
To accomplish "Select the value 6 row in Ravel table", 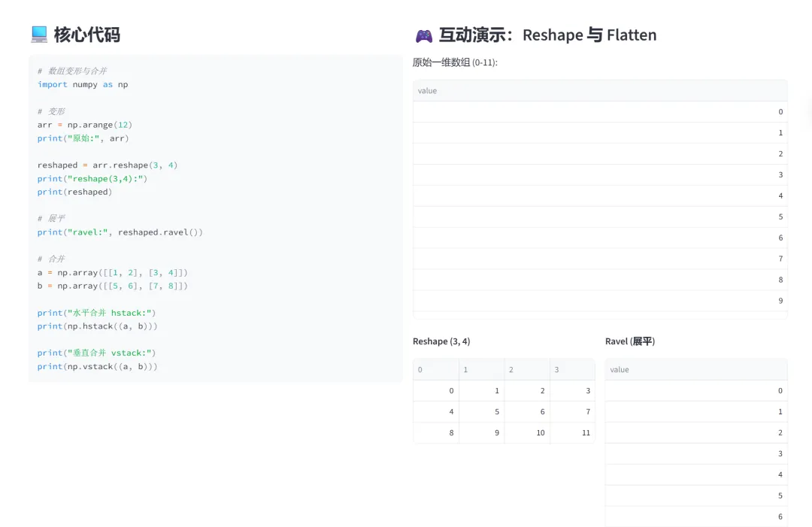I will 696,516.
